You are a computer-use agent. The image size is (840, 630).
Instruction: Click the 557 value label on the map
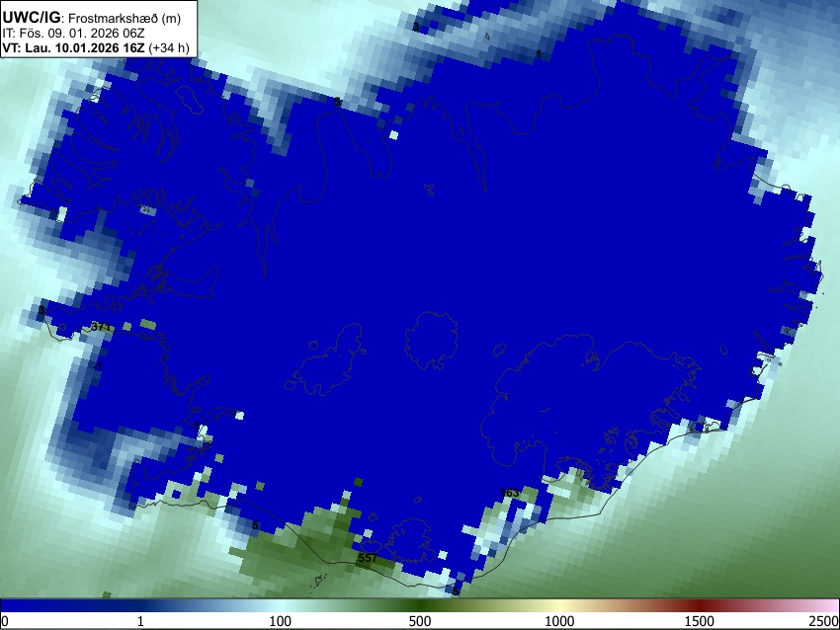pos(367,558)
